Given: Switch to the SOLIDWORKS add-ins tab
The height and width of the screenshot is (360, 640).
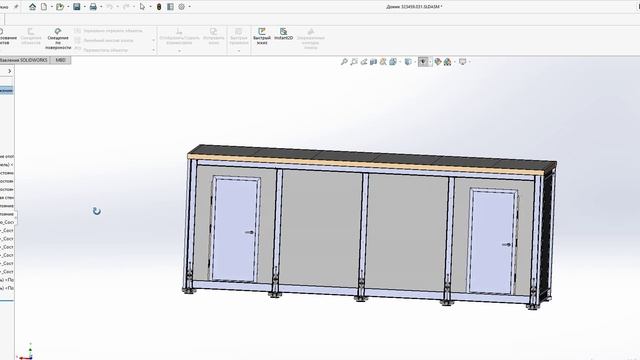Looking at the screenshot, I should pos(24,60).
